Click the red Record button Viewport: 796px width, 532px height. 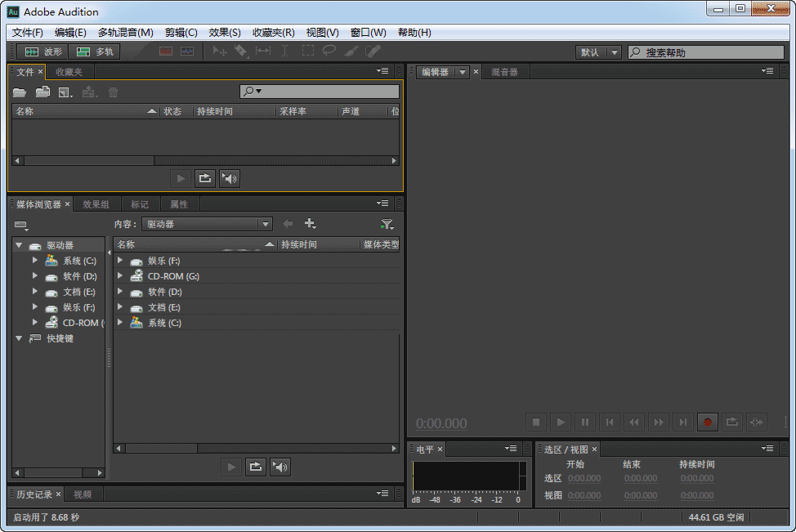708,422
